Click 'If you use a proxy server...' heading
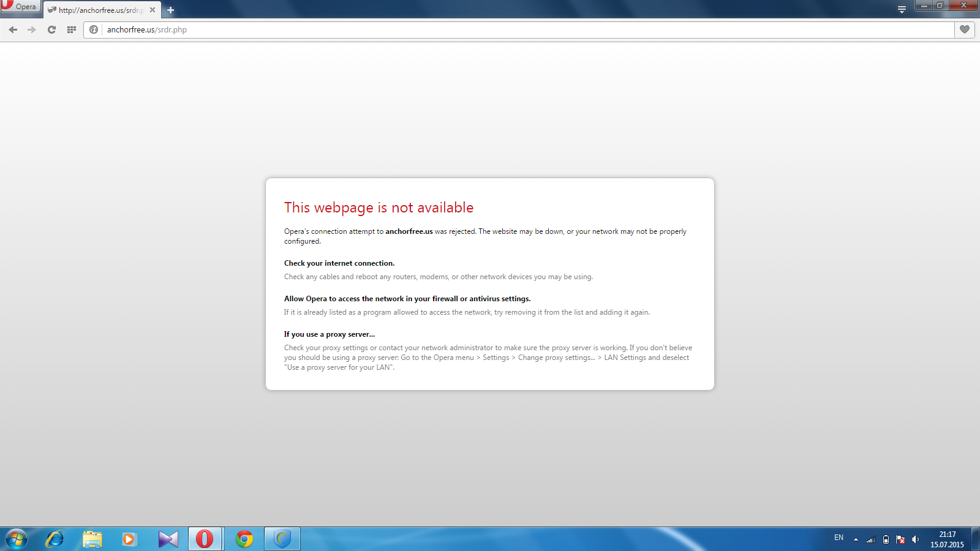The width and height of the screenshot is (980, 551). pos(330,334)
